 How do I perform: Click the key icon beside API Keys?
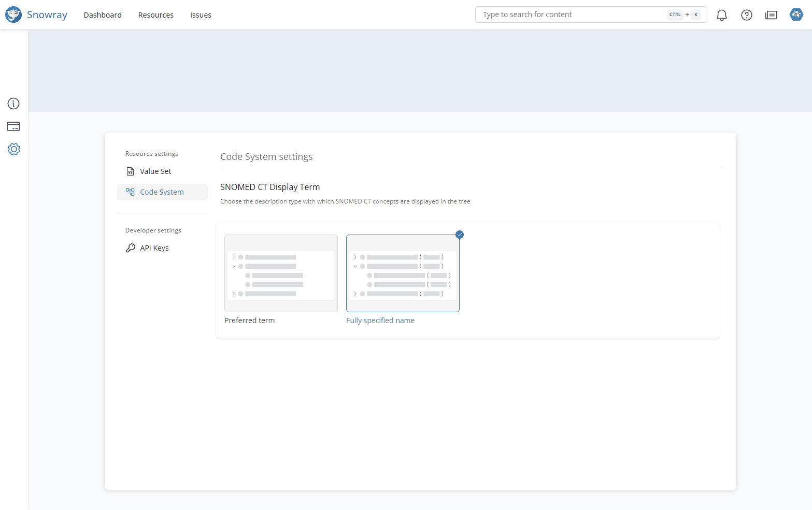pos(131,248)
